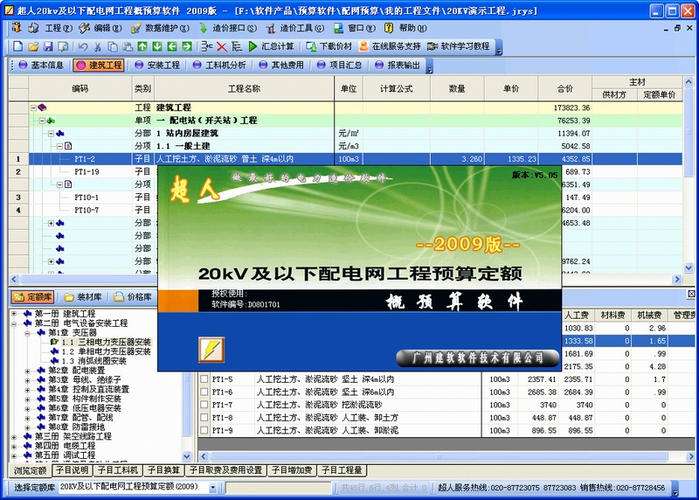Collapse the 建筑工程 root node
Viewport: 699px width, 500px height.
33,108
